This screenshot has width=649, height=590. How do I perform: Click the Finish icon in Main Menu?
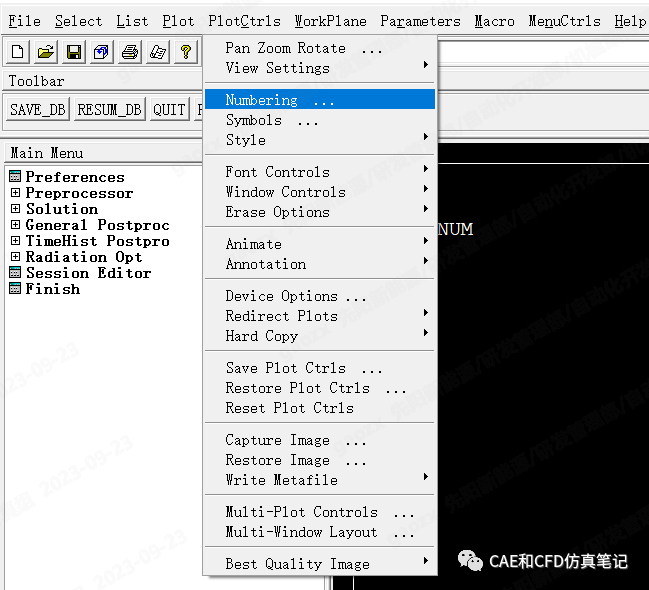pos(15,289)
